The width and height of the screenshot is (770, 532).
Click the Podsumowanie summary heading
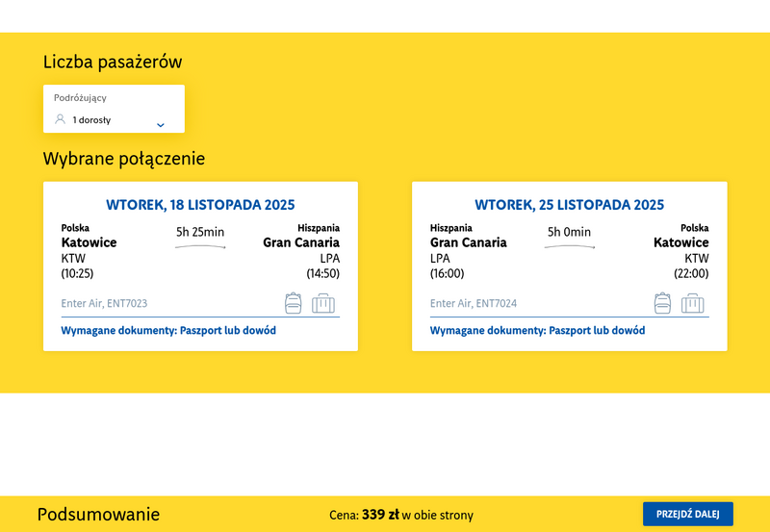tap(98, 515)
